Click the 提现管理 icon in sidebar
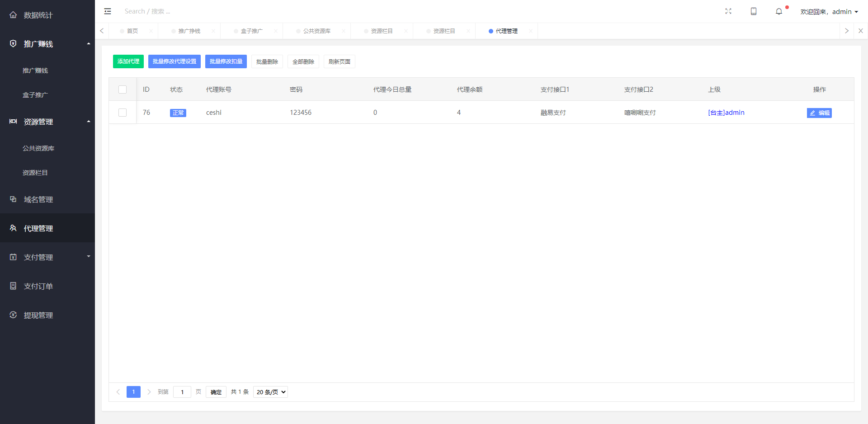 click(13, 315)
